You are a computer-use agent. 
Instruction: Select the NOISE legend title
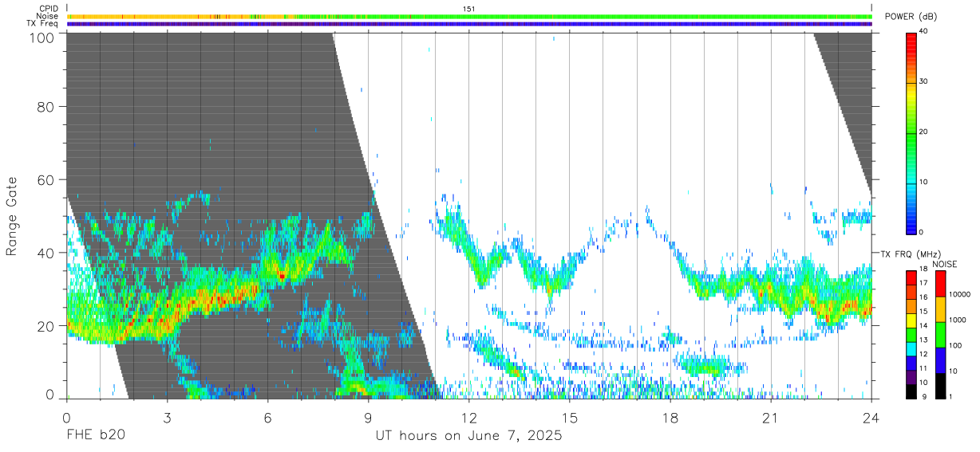[945, 264]
